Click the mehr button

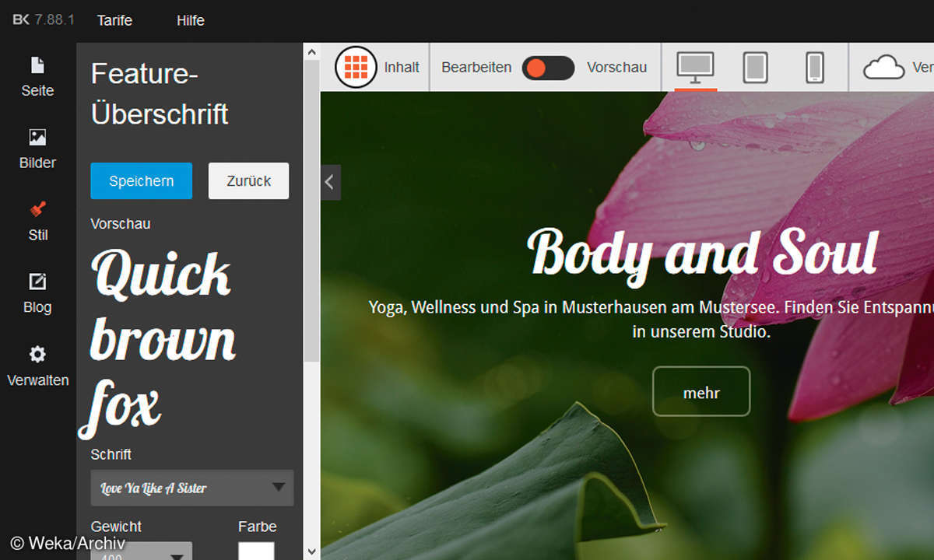701,391
